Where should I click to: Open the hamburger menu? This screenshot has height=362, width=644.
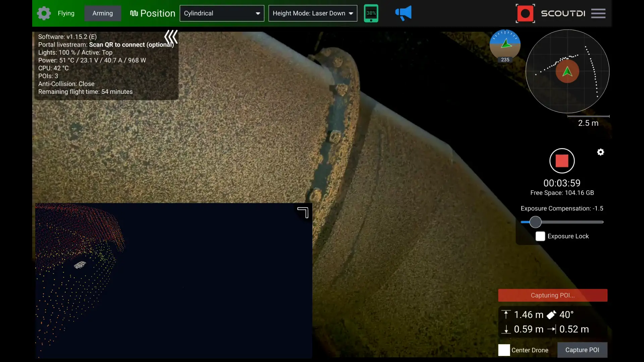tap(598, 13)
